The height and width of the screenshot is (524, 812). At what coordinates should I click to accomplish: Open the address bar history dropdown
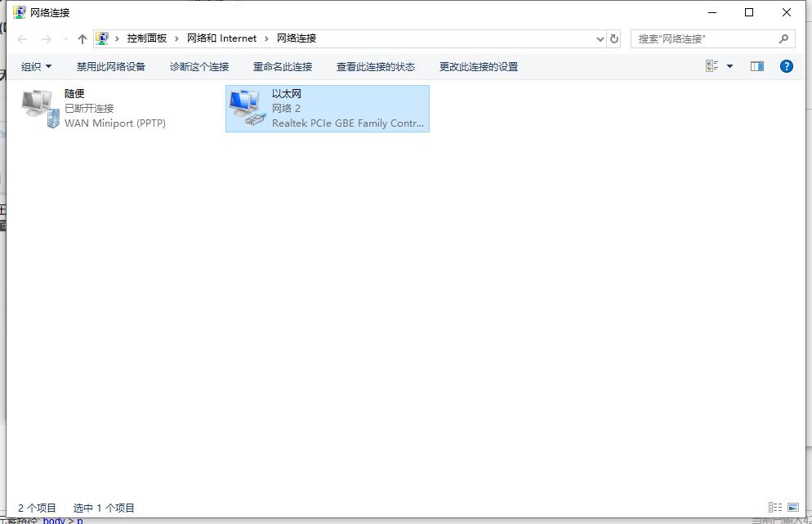pyautogui.click(x=600, y=38)
